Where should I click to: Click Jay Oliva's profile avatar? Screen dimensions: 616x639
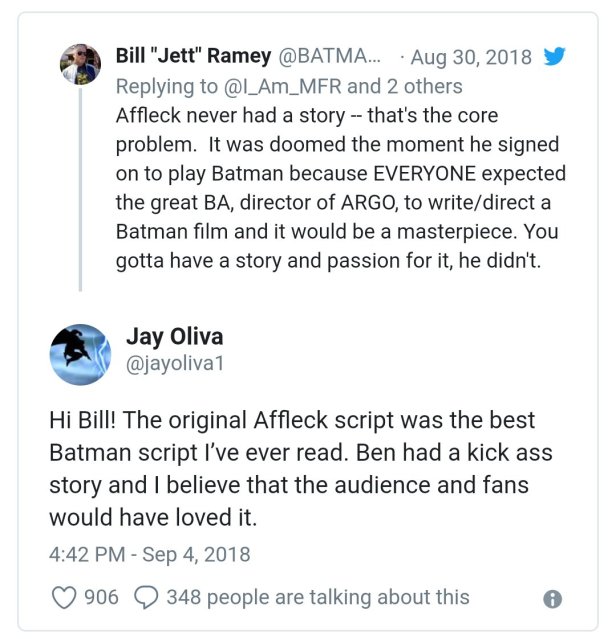tap(79, 354)
